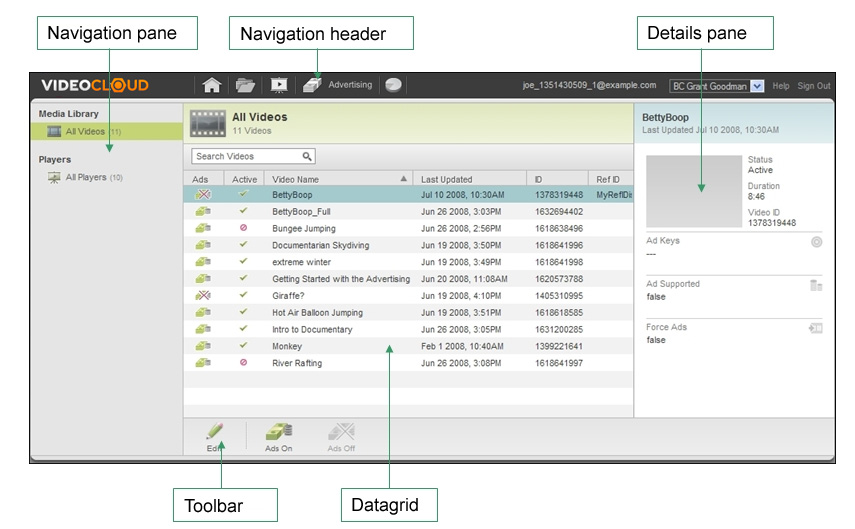Sort by Active column header

244,179
